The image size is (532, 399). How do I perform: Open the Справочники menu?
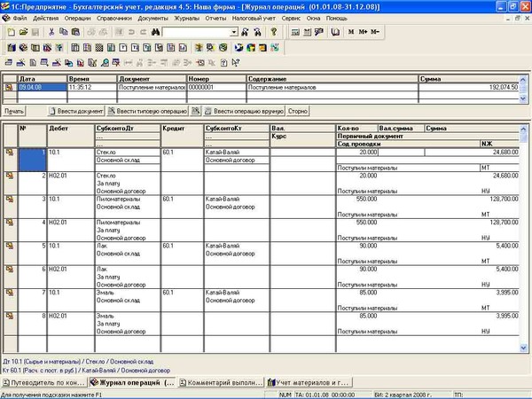tap(114, 18)
